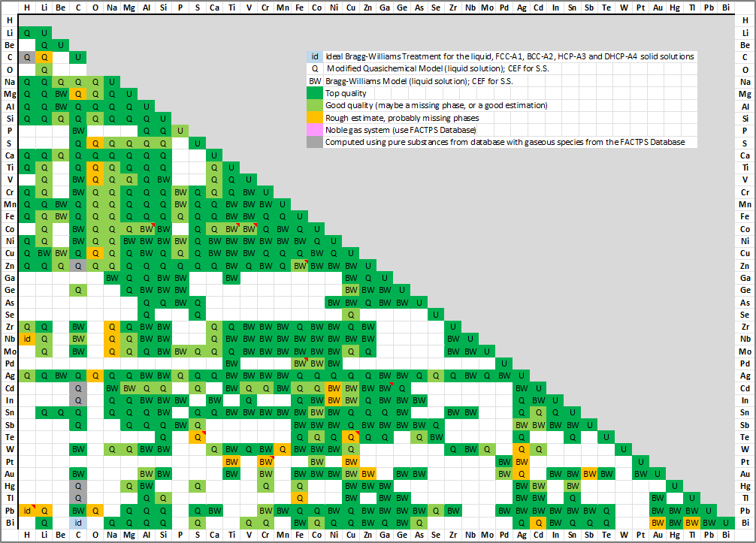Screen dimensions: 756x543
Task: Select the Sn row header on right side
Action: pos(744,412)
